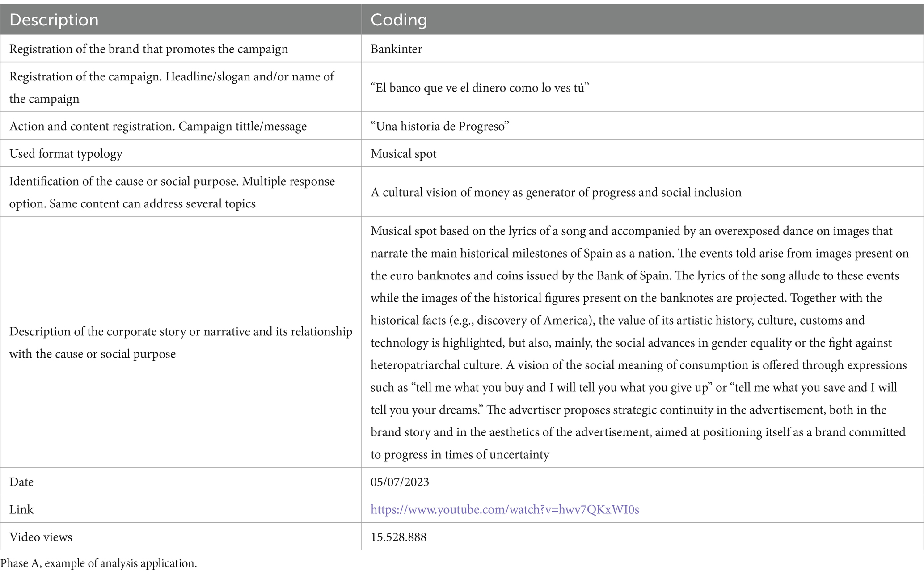924x575 pixels.
Task: Click the 'Registration of the brand' row label
Action: [148, 49]
